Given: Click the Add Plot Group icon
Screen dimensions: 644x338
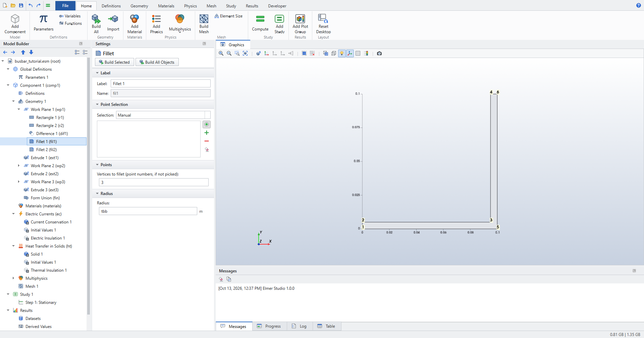Looking at the screenshot, I should click(x=300, y=19).
